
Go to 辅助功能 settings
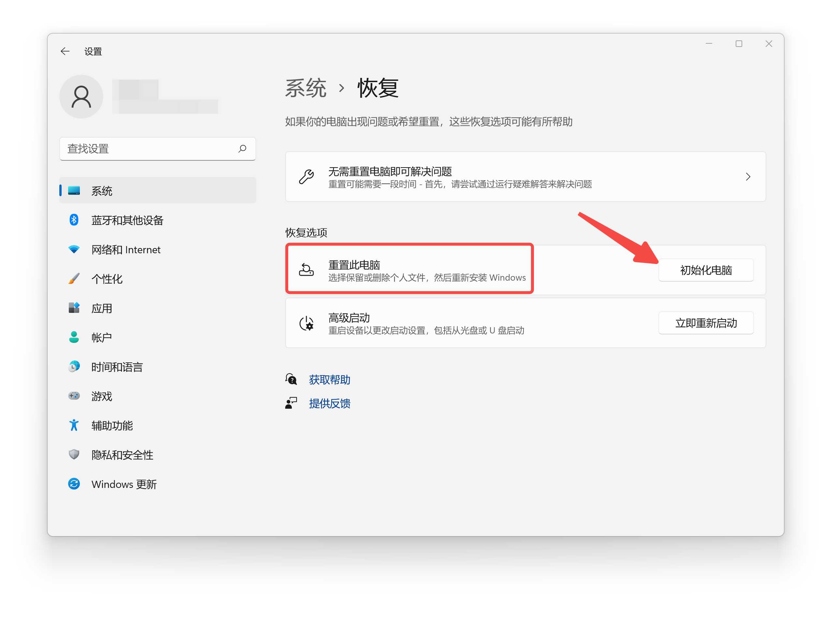[x=157, y=425]
